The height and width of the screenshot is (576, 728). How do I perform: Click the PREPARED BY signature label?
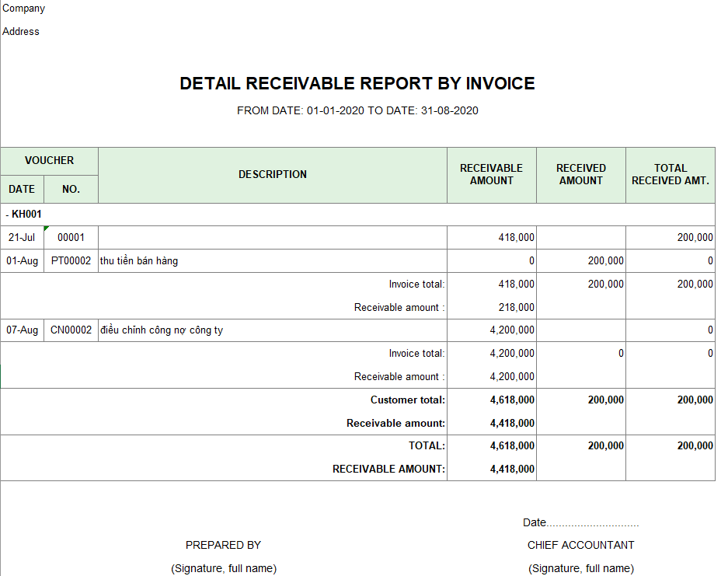[223, 545]
